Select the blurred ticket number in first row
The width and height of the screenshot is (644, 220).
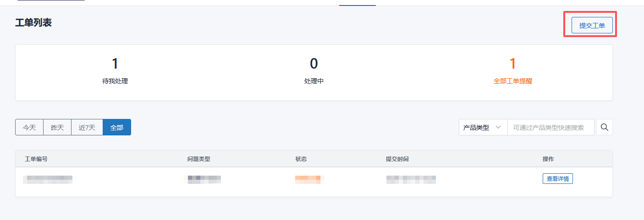[x=48, y=179]
